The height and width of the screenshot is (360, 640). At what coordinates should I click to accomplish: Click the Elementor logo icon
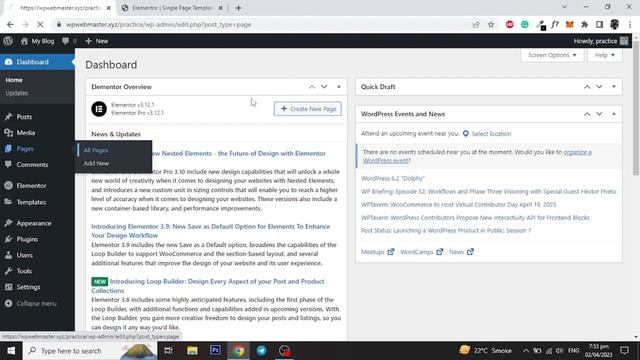pos(99,109)
